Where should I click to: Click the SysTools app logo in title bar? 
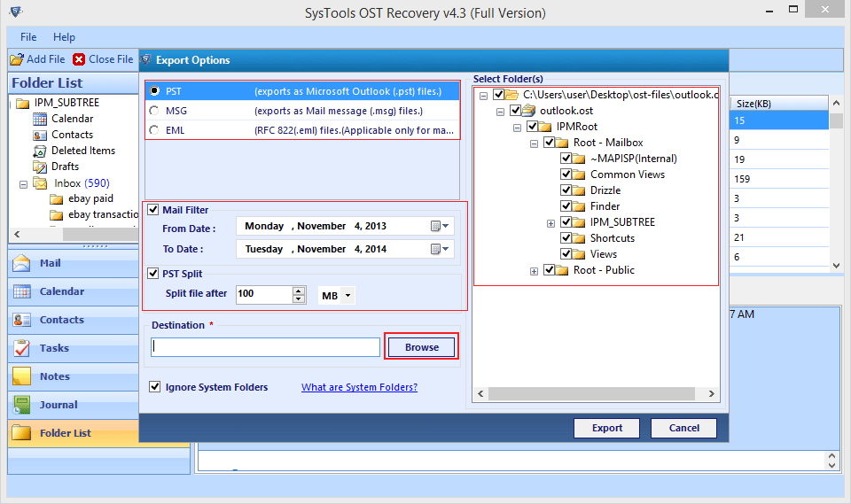click(16, 12)
